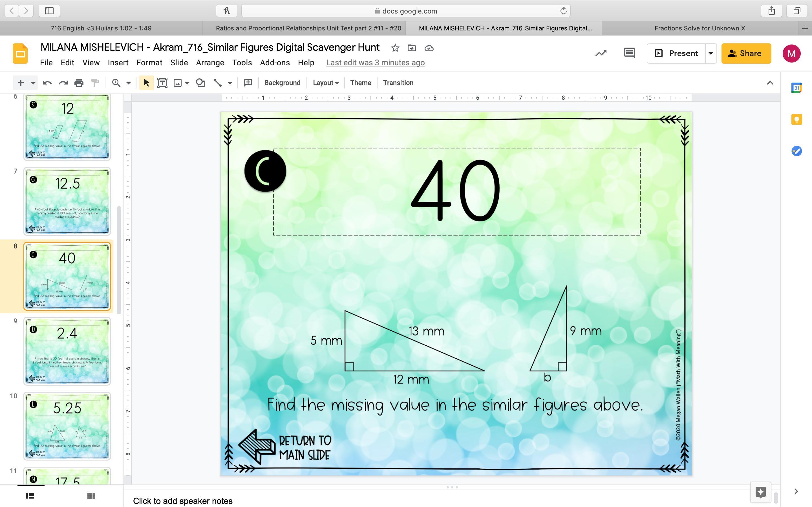Viewport: 812px width, 507px height.
Task: Click the print icon
Action: tap(79, 83)
